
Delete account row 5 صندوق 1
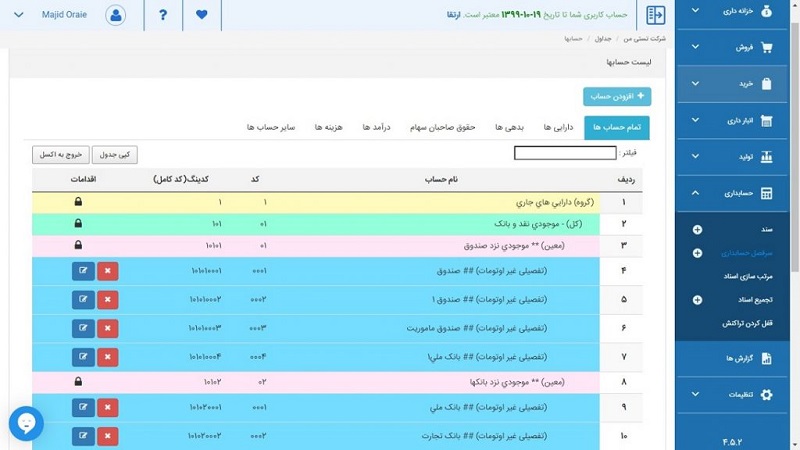pos(108,299)
